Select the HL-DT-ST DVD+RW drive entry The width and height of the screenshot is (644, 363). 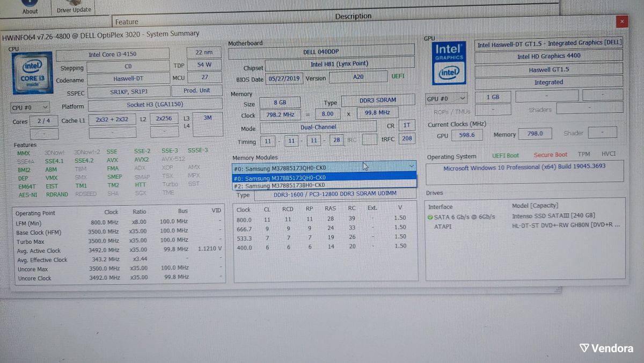[x=566, y=226]
